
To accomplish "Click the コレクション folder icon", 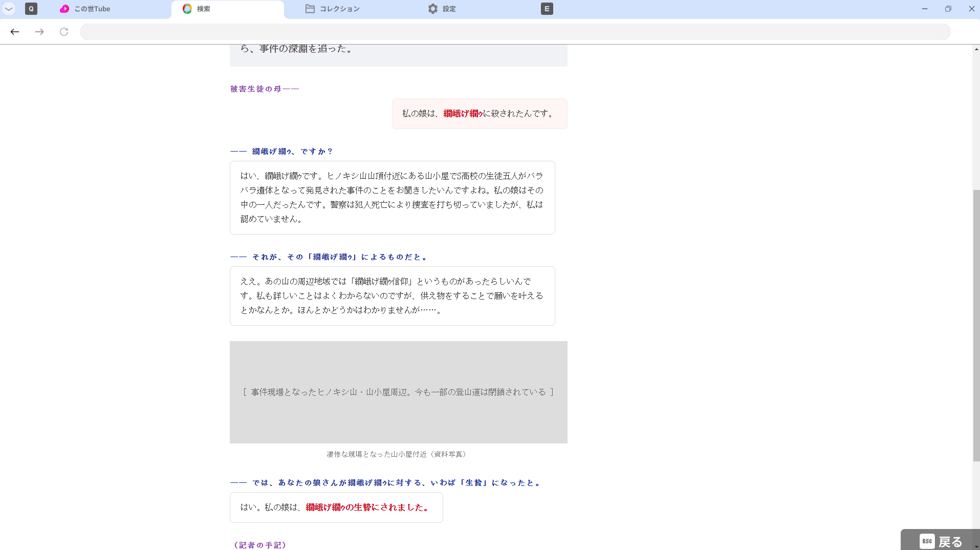I will click(x=310, y=9).
